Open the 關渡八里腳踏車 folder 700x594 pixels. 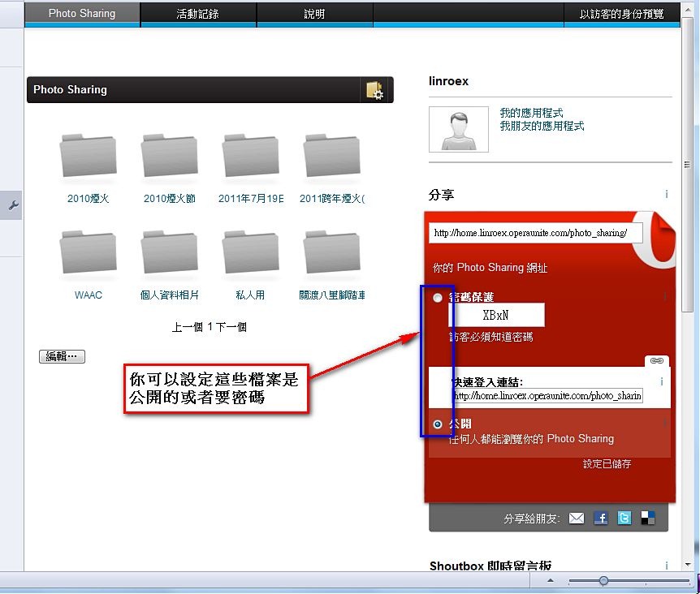[x=331, y=252]
